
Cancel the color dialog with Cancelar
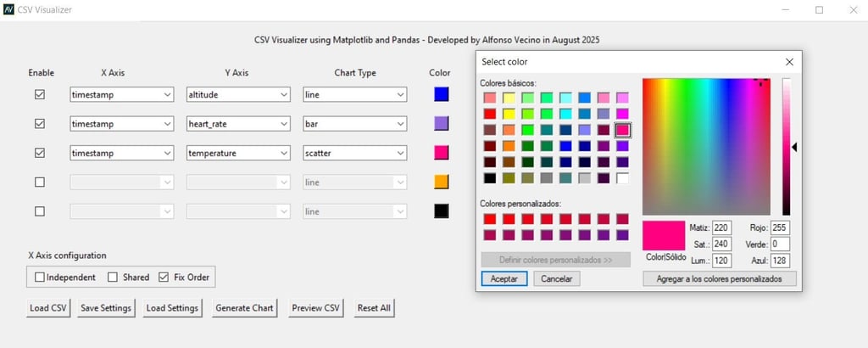pyautogui.click(x=556, y=278)
